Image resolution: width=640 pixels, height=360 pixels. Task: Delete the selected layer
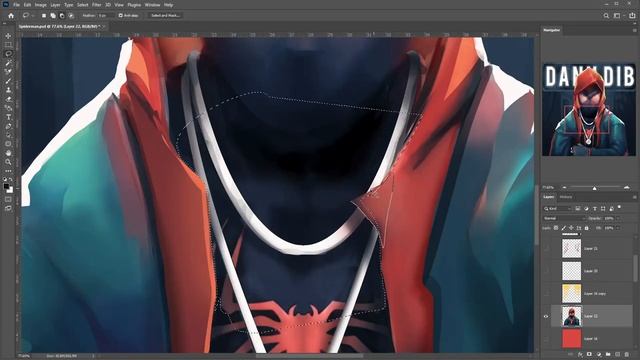(x=627, y=355)
